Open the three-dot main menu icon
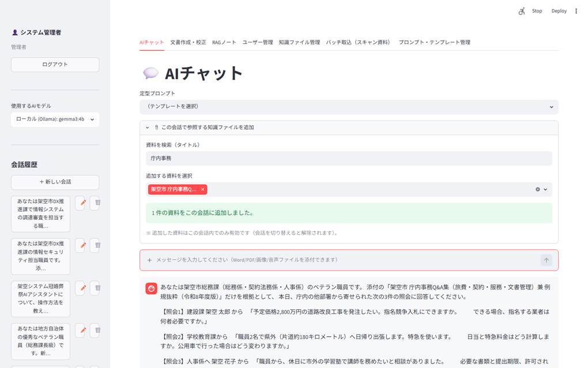 pyautogui.click(x=576, y=11)
